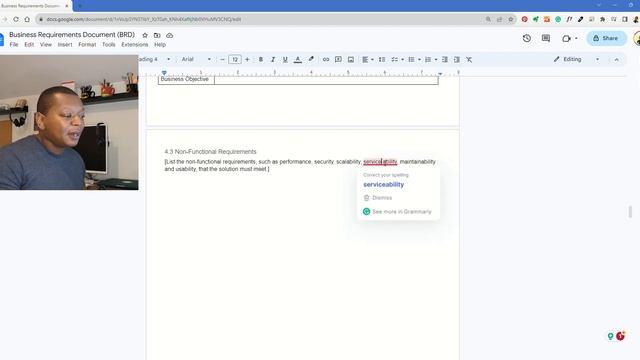Screen dimensions: 640x360
Task: Open version history clock icon
Action: (527, 38)
